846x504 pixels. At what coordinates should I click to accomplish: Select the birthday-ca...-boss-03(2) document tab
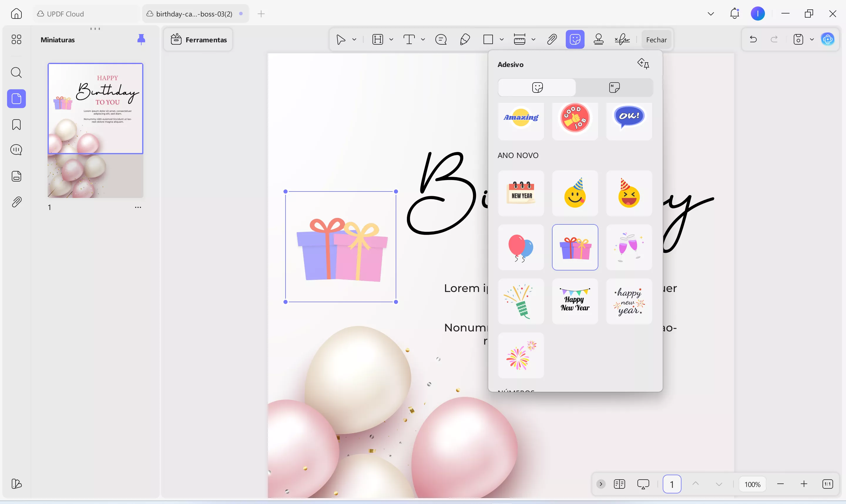(194, 14)
